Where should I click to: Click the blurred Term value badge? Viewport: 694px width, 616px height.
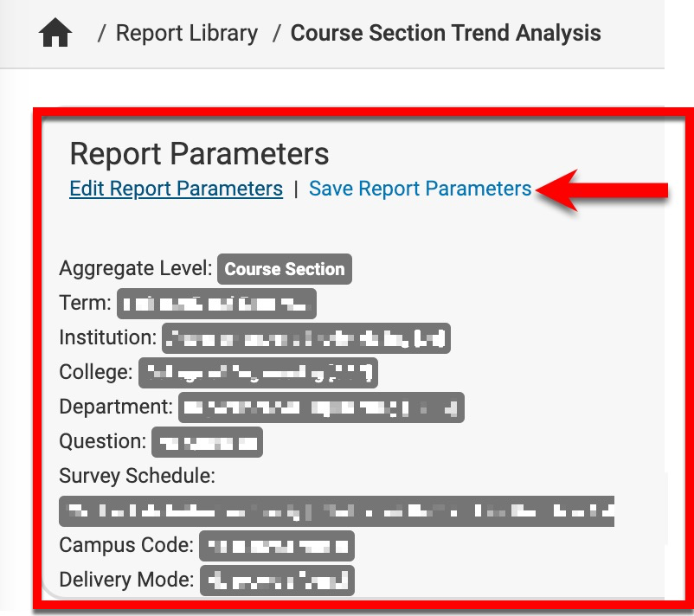[x=217, y=305]
